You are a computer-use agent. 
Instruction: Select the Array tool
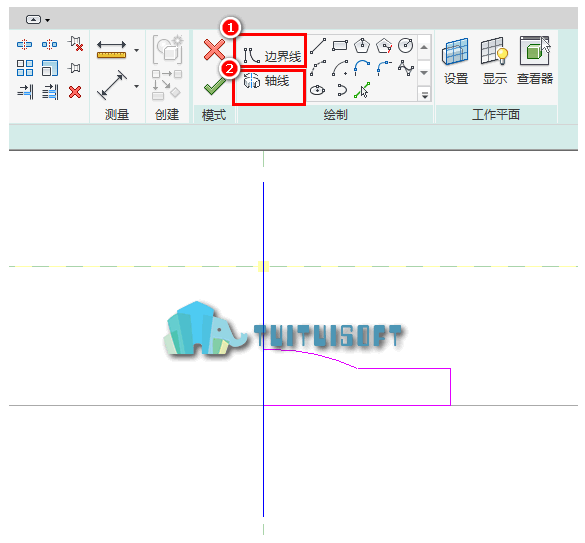[x=25, y=68]
